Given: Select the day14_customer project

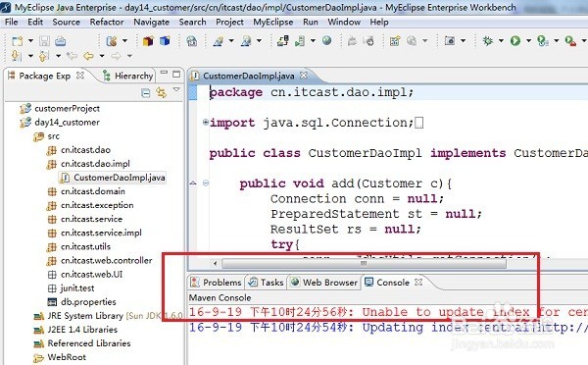Looking at the screenshot, I should click(60, 123).
